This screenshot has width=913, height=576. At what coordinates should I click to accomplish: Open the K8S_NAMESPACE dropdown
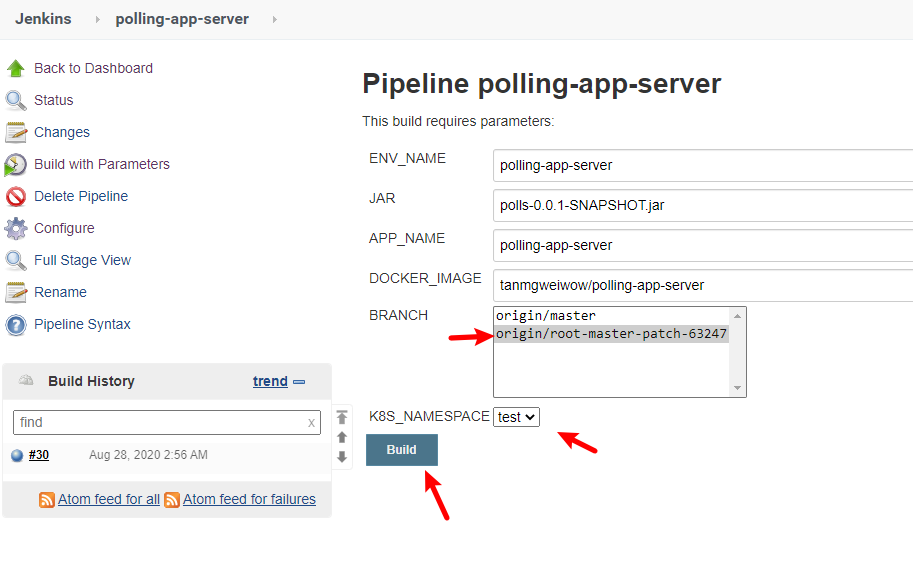pos(516,417)
